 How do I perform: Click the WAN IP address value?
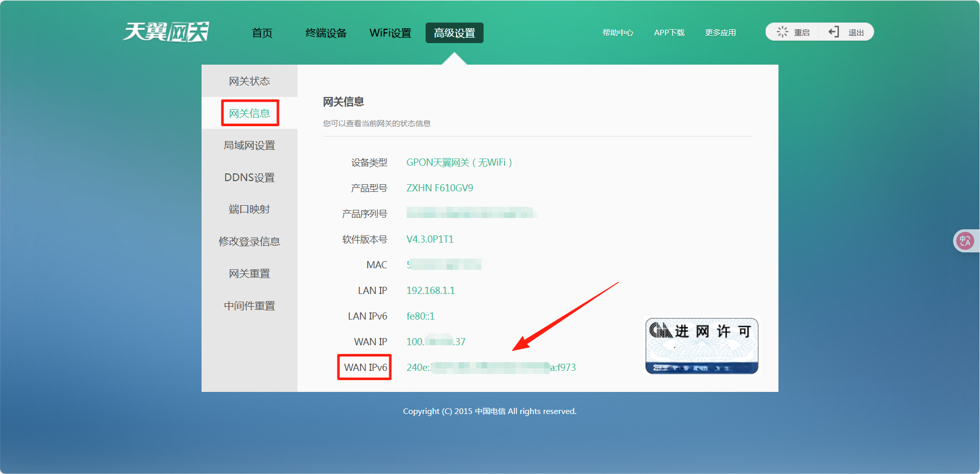436,342
